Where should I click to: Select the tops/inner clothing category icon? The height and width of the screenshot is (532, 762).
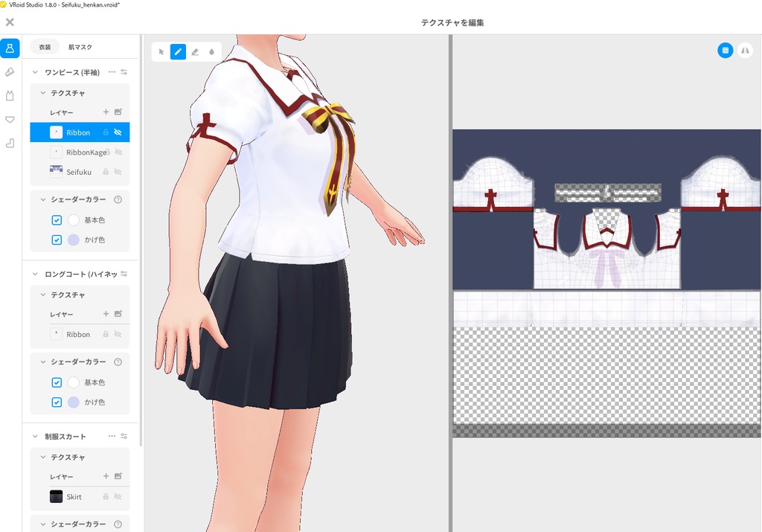click(10, 95)
